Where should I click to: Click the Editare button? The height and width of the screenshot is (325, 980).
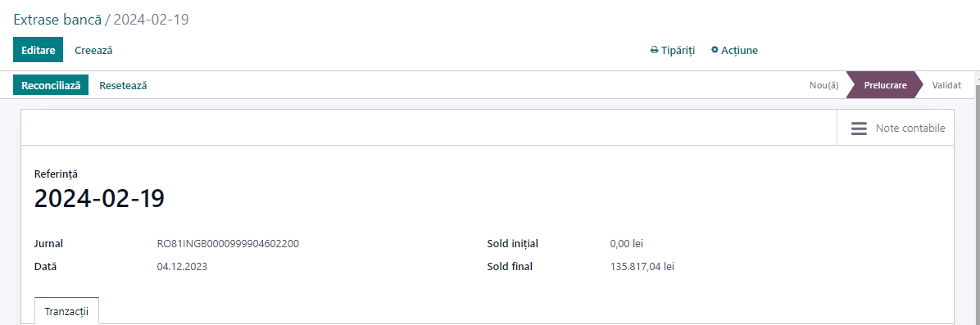tap(39, 50)
